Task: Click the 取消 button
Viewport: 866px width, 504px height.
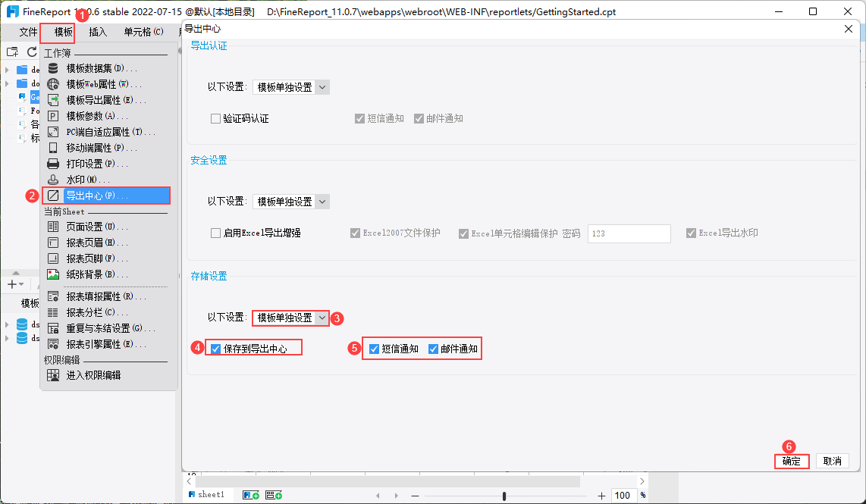Action: coord(833,462)
